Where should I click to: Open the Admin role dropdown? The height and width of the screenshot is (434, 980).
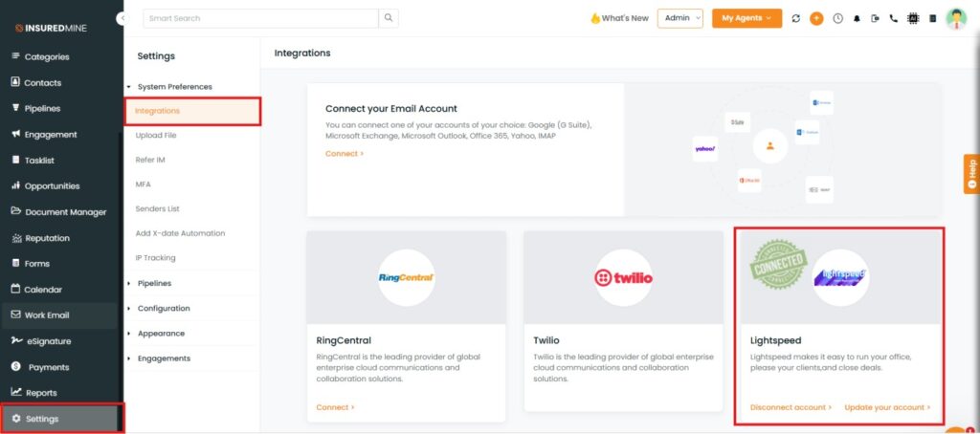pyautogui.click(x=680, y=18)
